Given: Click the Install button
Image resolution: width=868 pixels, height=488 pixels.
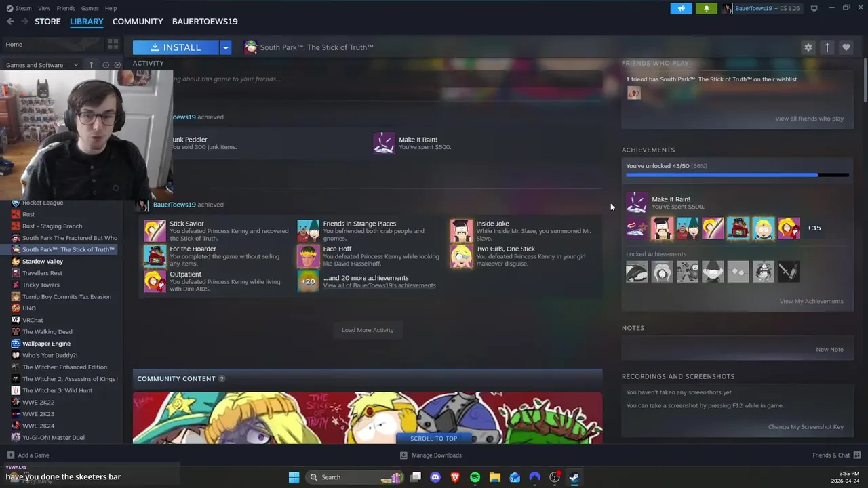Looking at the screenshot, I should pyautogui.click(x=176, y=47).
